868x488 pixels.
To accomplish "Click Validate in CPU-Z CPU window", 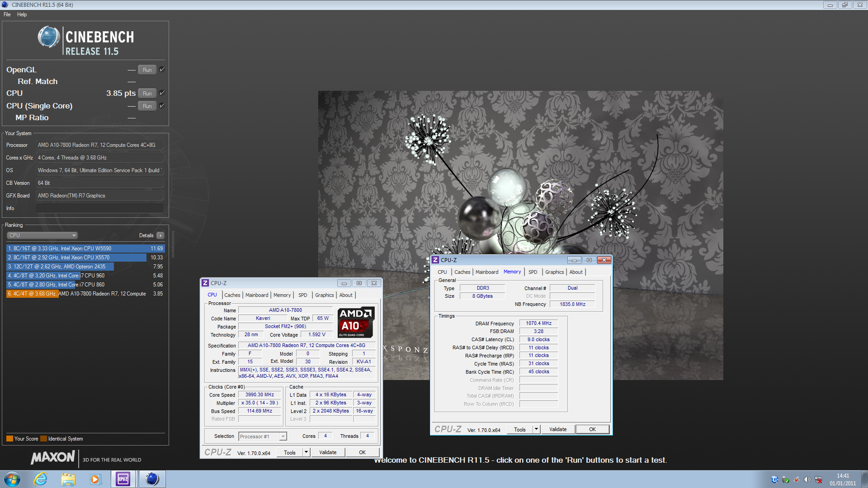I will (x=328, y=452).
